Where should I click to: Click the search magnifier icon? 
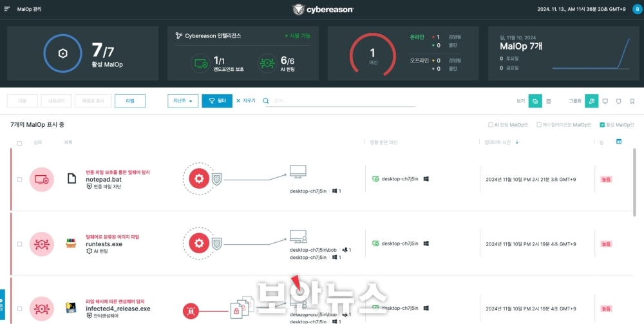click(266, 100)
